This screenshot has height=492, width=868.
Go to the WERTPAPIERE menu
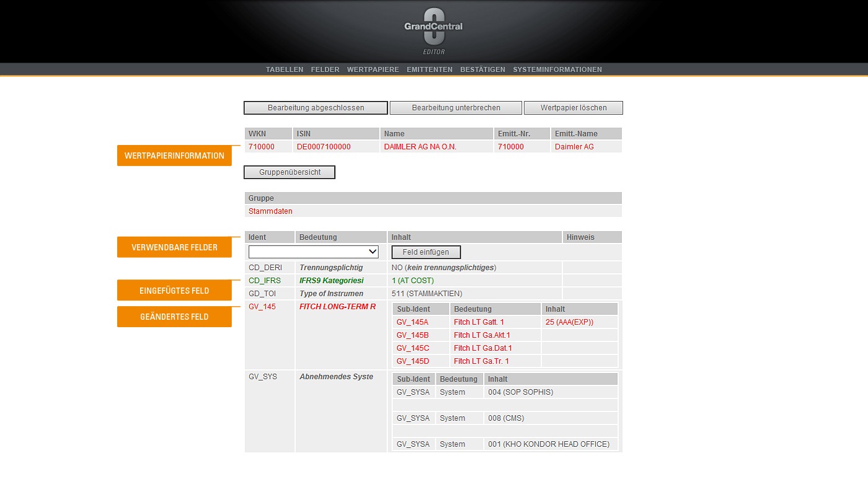tap(373, 69)
